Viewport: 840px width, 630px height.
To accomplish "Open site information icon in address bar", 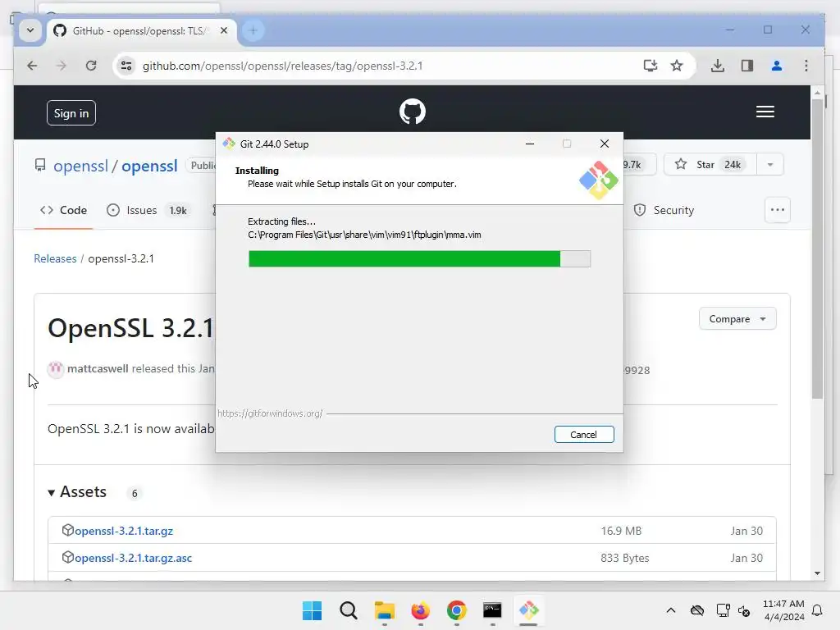I will (126, 66).
